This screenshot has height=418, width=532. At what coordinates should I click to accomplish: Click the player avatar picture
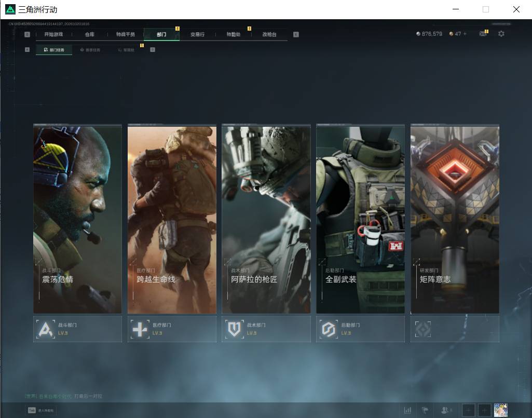(x=500, y=410)
